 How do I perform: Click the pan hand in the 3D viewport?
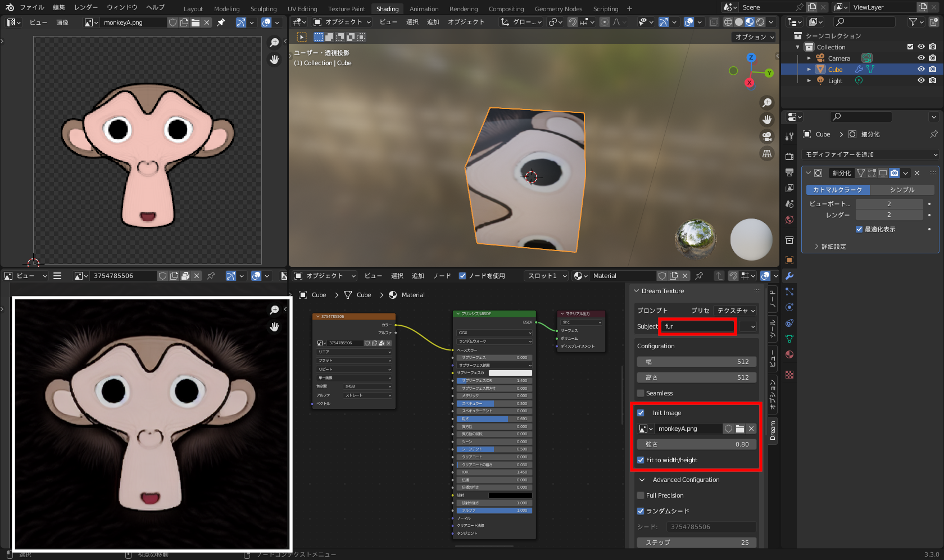click(x=767, y=120)
